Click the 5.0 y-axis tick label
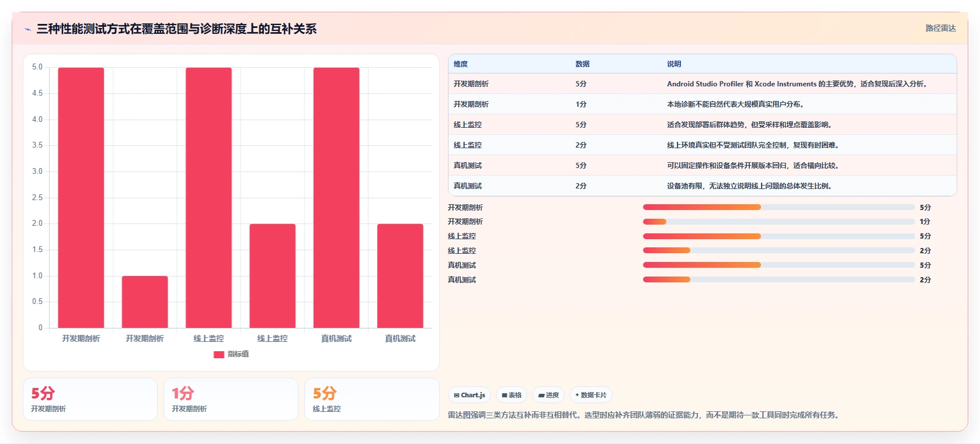The height and width of the screenshot is (444, 980). [x=37, y=67]
